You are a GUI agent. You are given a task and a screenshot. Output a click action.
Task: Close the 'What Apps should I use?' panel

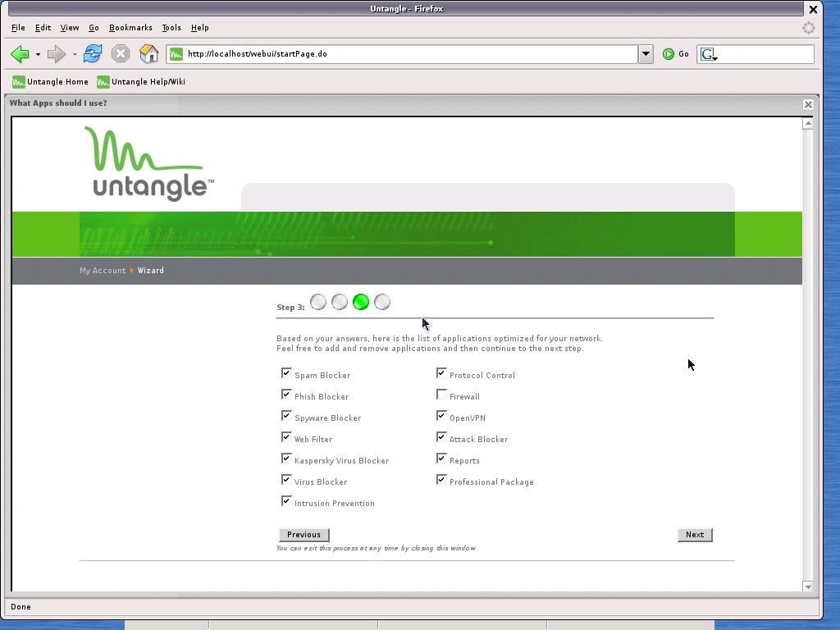[x=808, y=104]
